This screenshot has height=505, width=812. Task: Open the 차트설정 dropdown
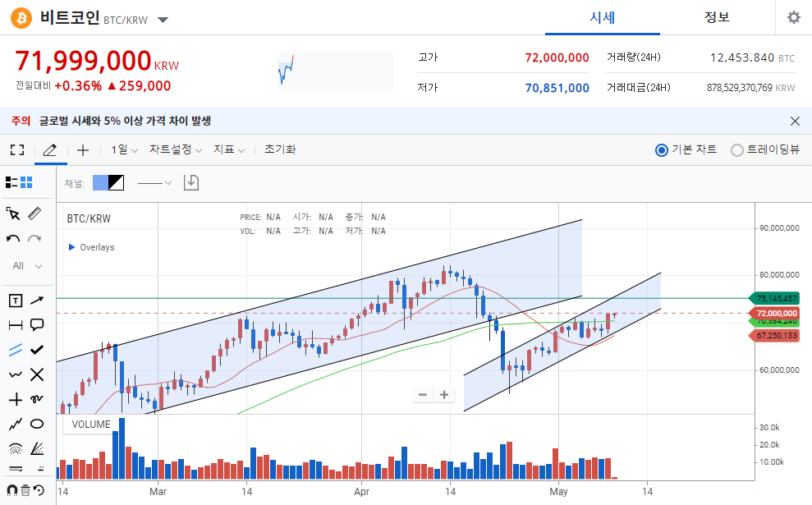point(176,149)
